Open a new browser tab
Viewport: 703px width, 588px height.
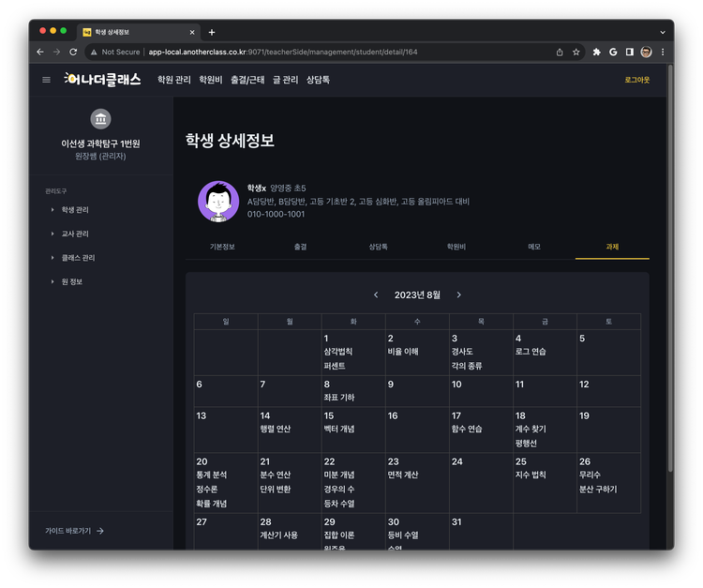coord(212,32)
